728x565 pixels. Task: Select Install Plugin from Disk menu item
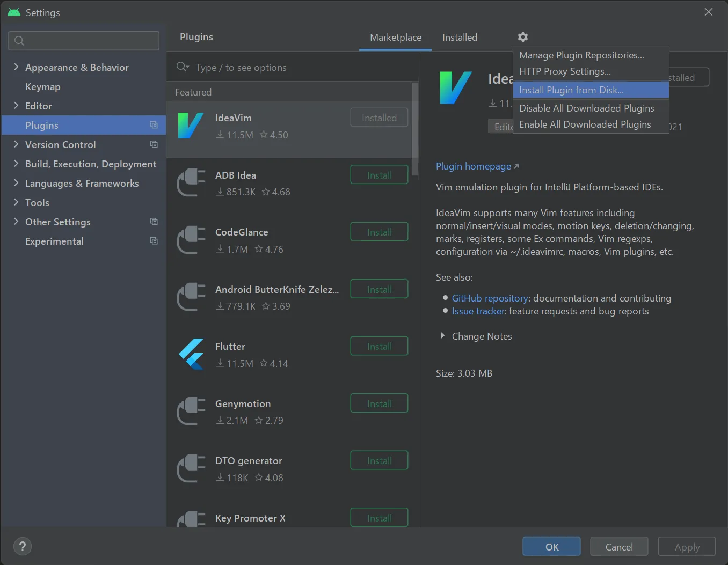(x=571, y=90)
